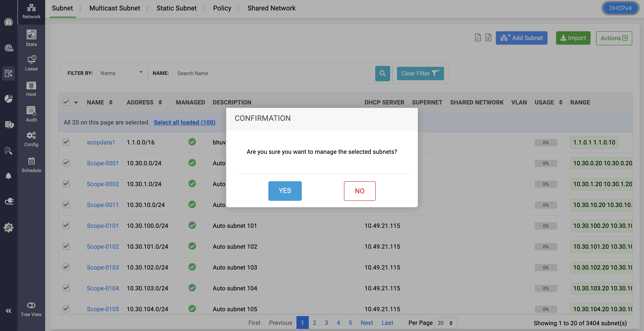Click the managed checkmark for scopdata1
Viewport: 644px width, 331px height.
(x=192, y=142)
